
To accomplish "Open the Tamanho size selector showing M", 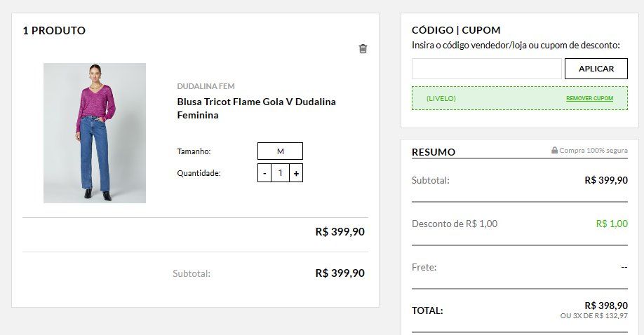I will click(280, 151).
